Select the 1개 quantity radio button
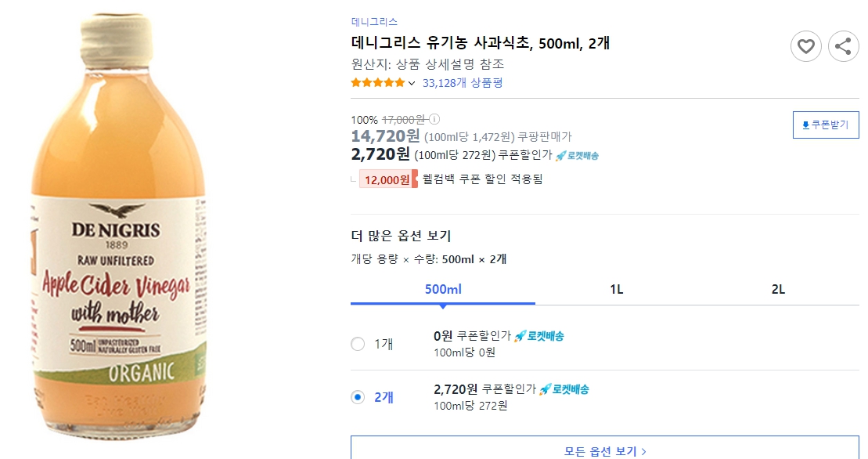This screenshot has height=459, width=868. click(358, 343)
